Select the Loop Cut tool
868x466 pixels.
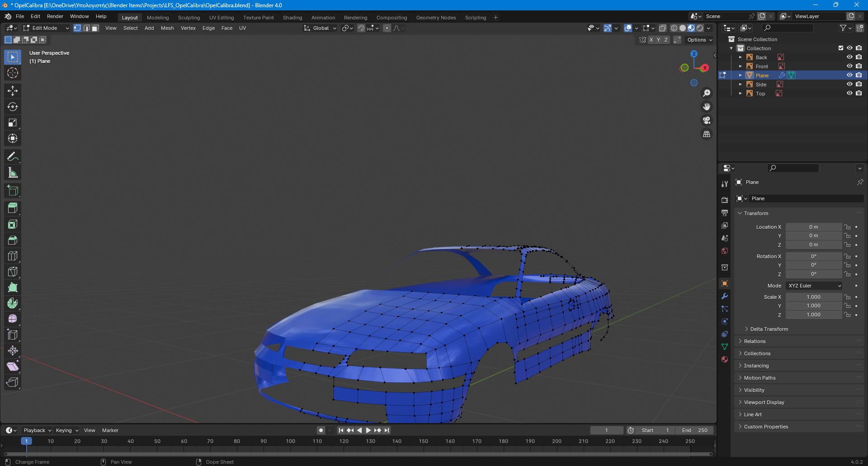[x=13, y=256]
